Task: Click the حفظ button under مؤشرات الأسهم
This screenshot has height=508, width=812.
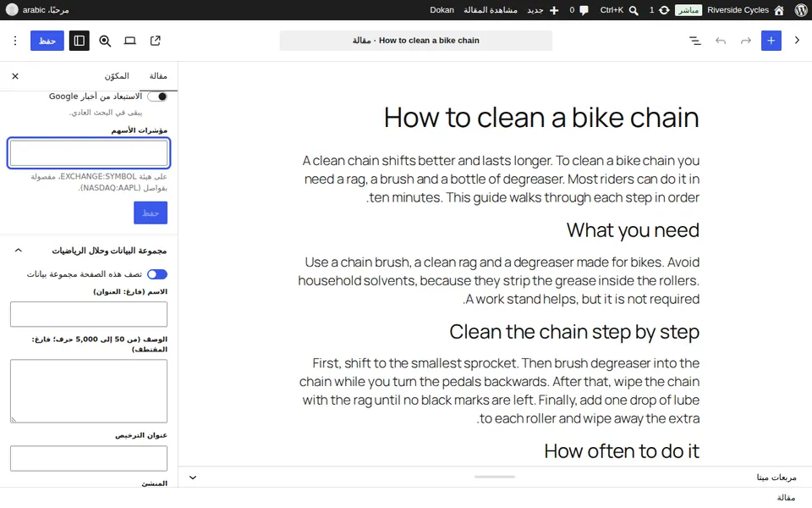Action: (151, 213)
